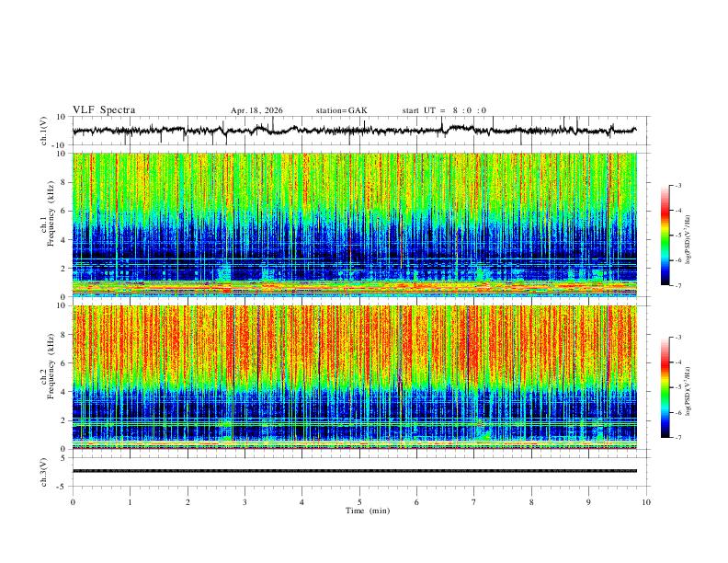Click the "-7" tick on ch.2 colorbar
This screenshot has height=563, width=728.
coord(678,437)
